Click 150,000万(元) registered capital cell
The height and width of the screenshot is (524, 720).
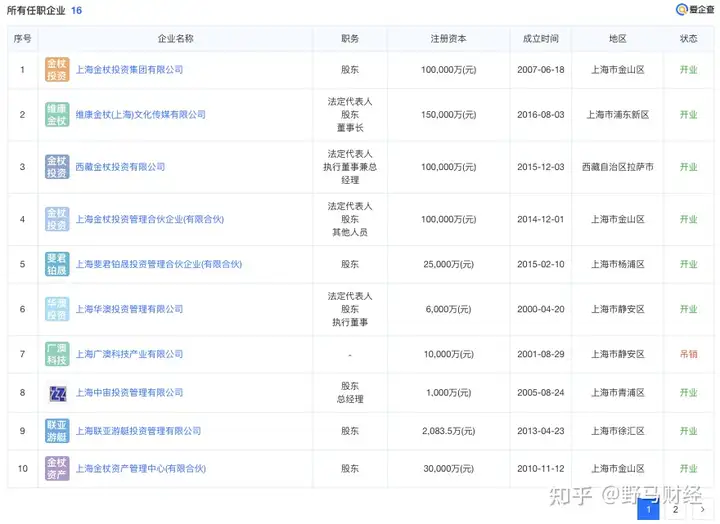[449, 114]
